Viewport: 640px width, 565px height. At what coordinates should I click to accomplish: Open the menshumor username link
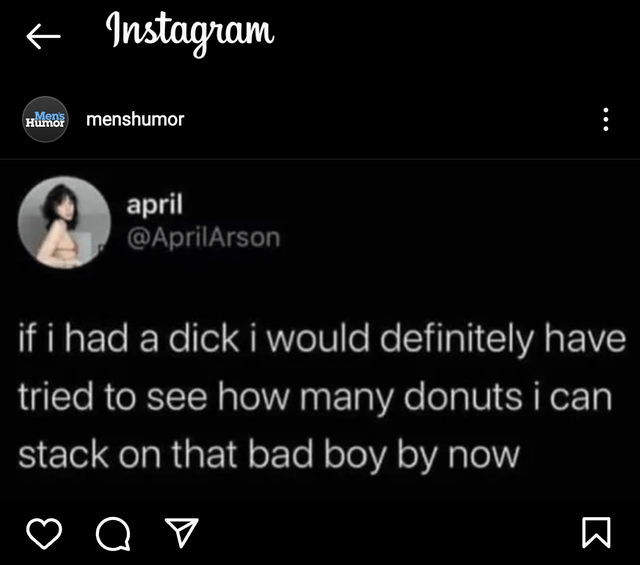[x=135, y=120]
